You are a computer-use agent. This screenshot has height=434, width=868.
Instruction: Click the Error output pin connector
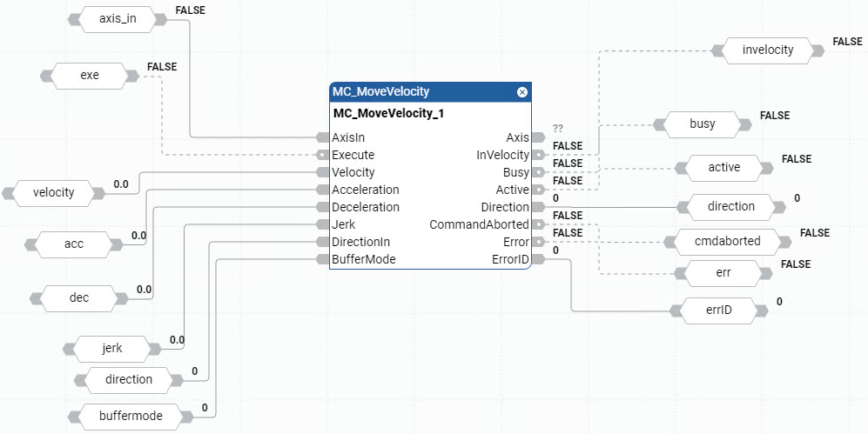pyautogui.click(x=539, y=242)
